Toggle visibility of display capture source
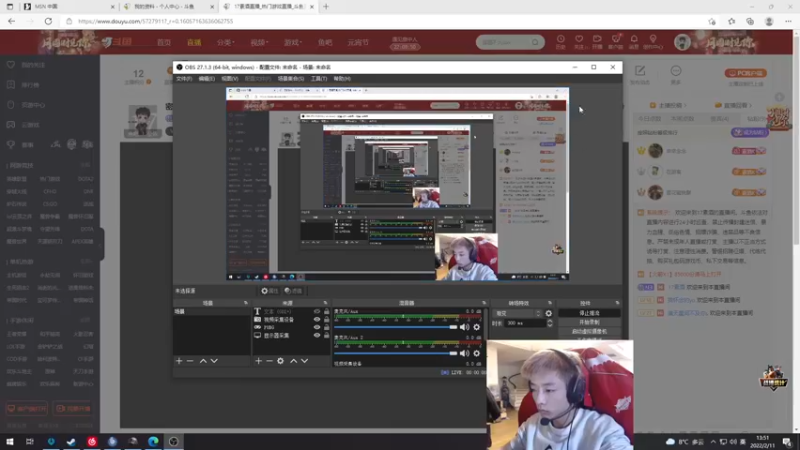This screenshot has height=450, width=800. click(x=317, y=335)
